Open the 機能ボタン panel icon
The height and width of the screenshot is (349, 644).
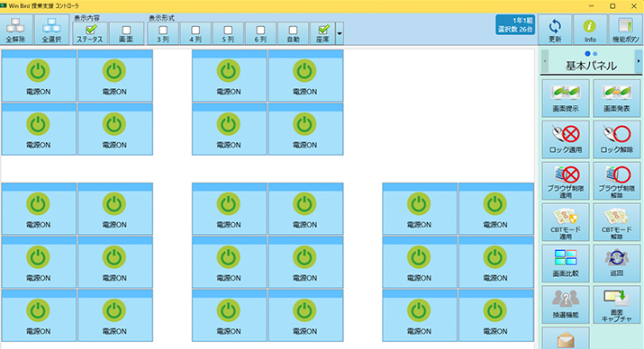[x=625, y=30]
